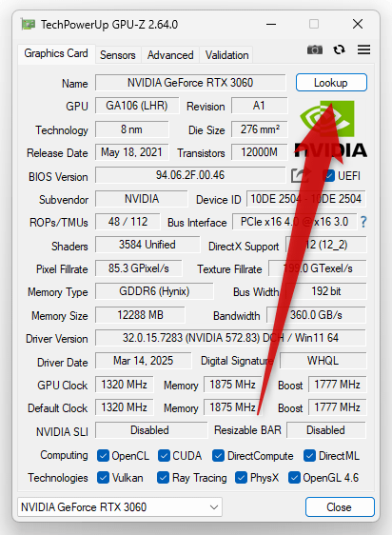Viewport: 392px width, 535px height.
Task: Toggle the UEFI checkbox
Action: tap(329, 176)
